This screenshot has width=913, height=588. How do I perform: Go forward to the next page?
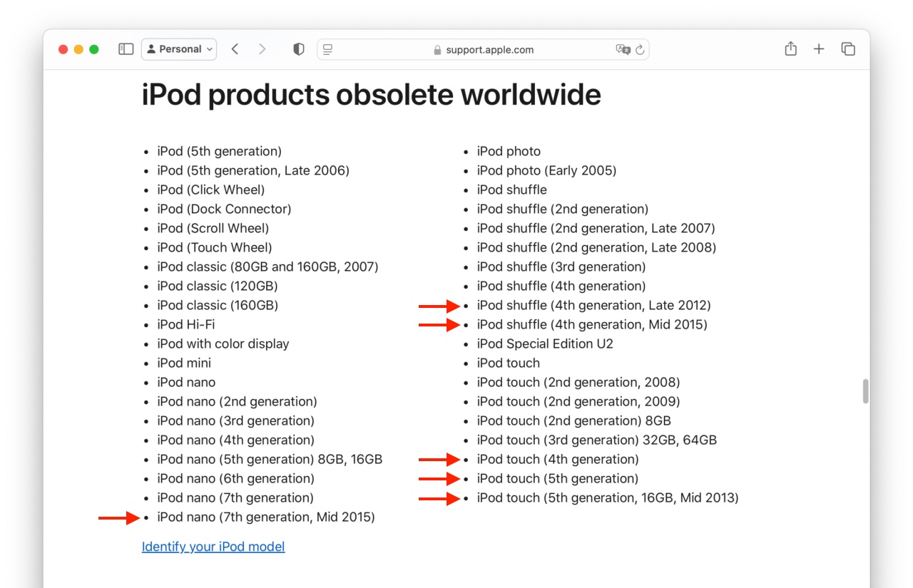[x=262, y=49]
